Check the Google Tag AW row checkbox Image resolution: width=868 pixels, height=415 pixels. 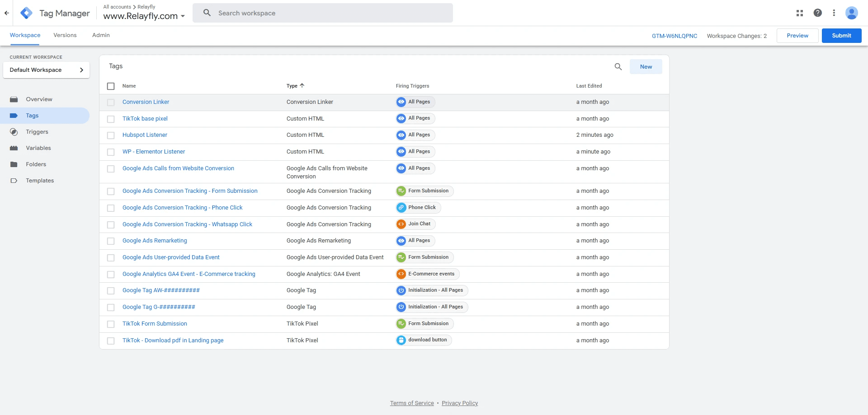pyautogui.click(x=111, y=291)
